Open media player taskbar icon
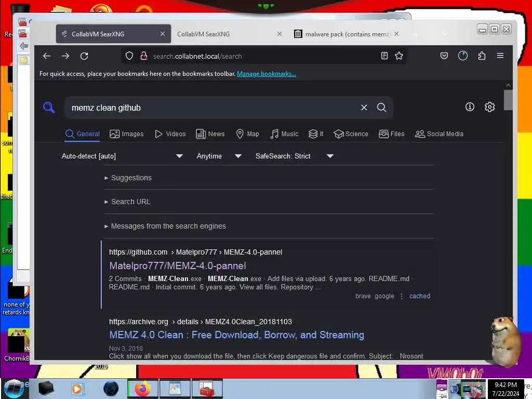The image size is (532, 399). 77,389
